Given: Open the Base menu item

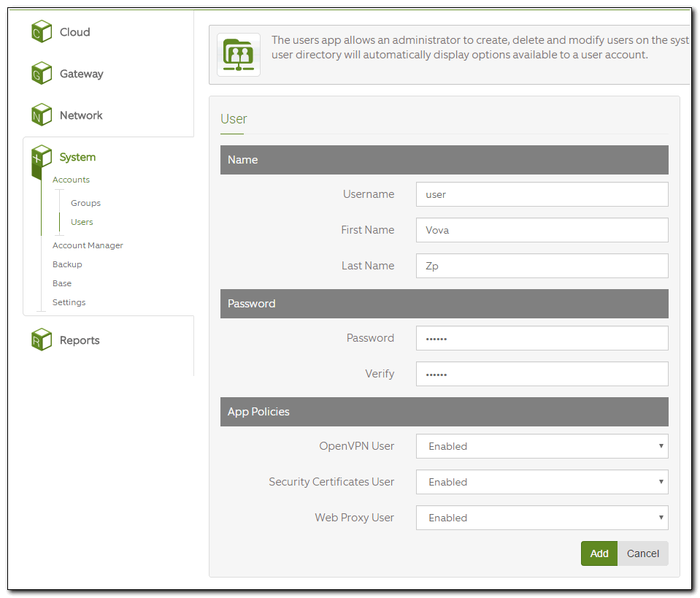Looking at the screenshot, I should (62, 283).
